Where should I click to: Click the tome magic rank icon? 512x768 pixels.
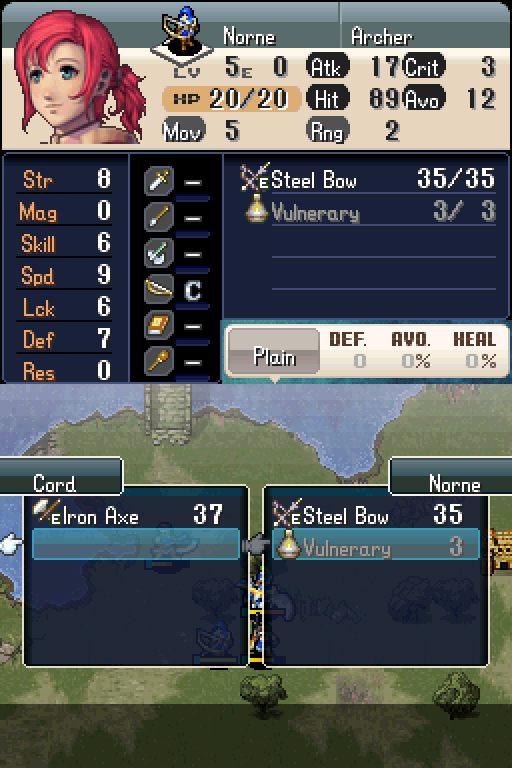[159, 325]
